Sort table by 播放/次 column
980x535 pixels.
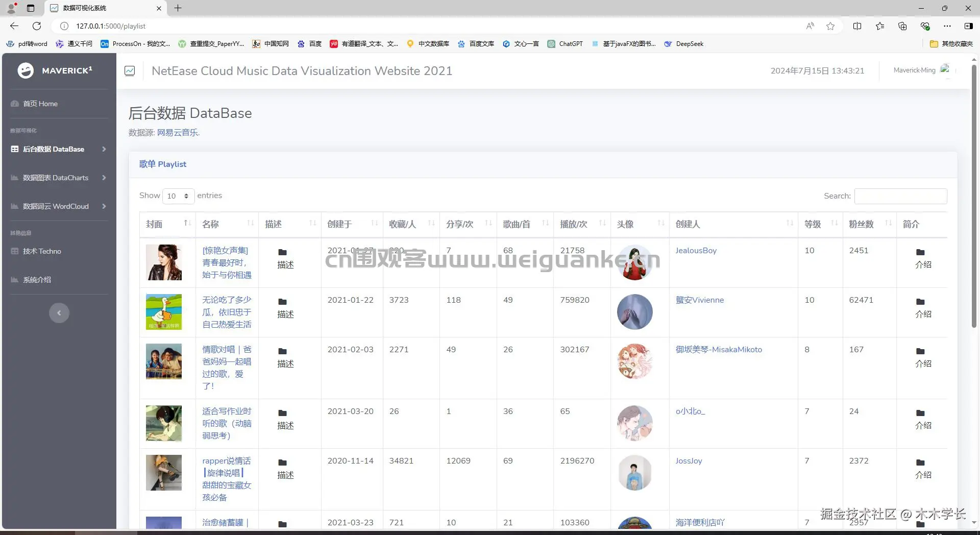point(582,224)
